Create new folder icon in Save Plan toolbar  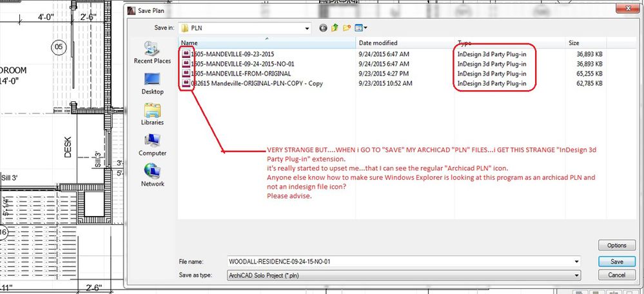[347, 28]
